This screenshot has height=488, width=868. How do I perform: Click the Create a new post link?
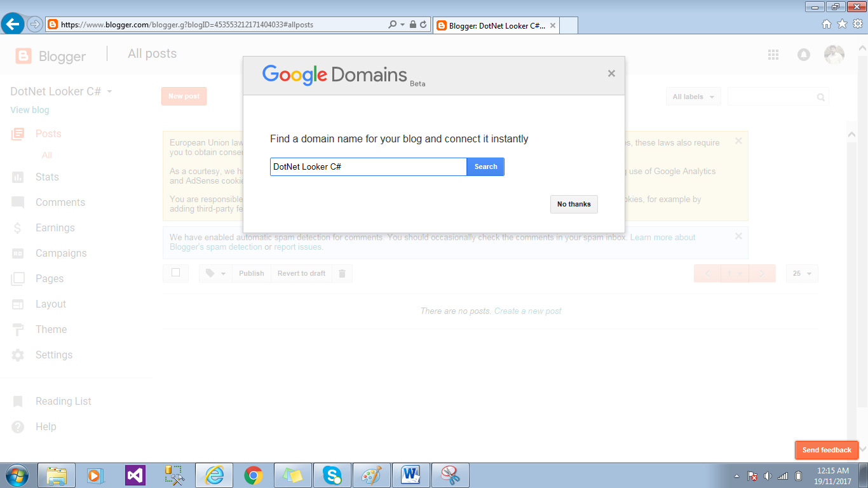click(528, 311)
